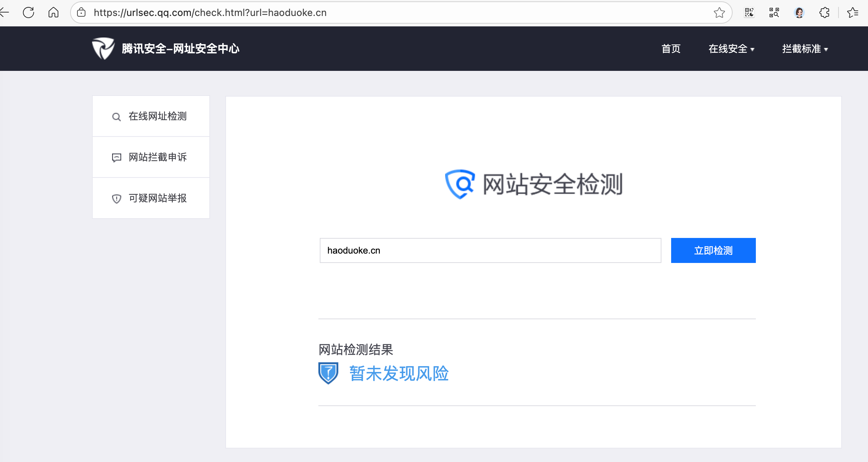Click the bookmark star in address bar

pyautogui.click(x=719, y=13)
